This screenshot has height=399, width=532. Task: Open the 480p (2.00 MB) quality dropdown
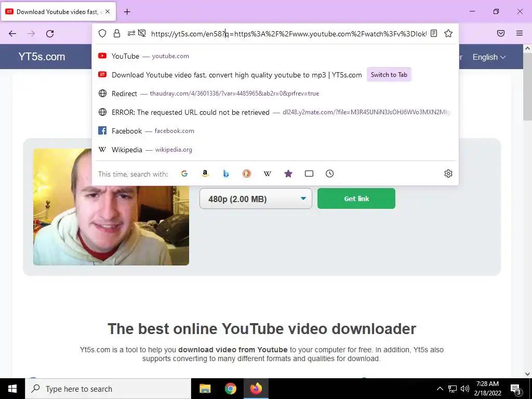pyautogui.click(x=256, y=199)
